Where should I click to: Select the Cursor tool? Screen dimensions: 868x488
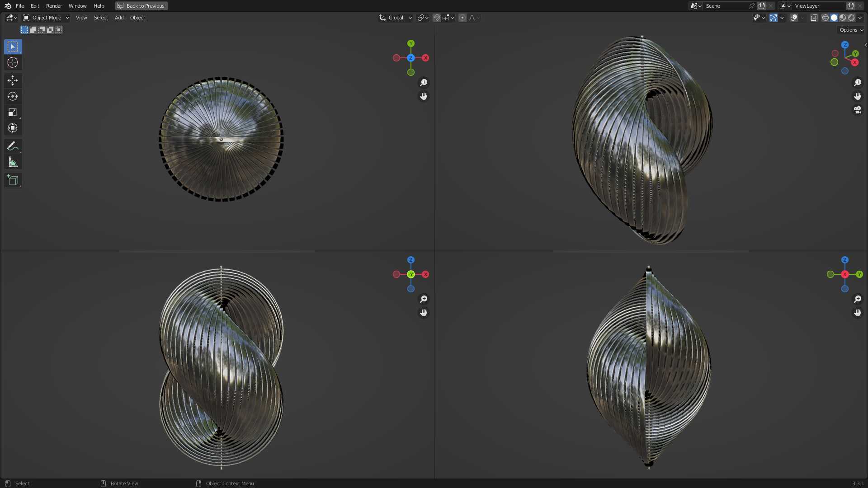tap(13, 62)
